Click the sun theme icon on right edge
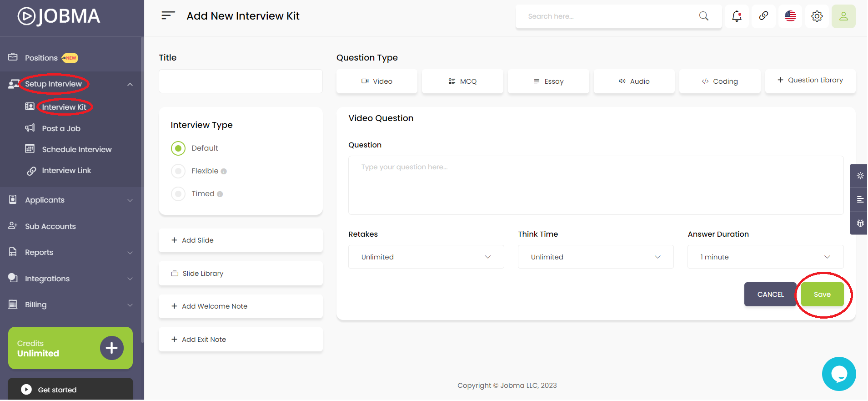The width and height of the screenshot is (868, 401). 860,176
